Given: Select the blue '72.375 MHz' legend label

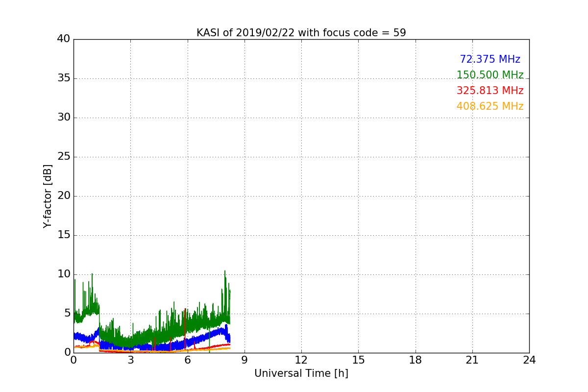Looking at the screenshot, I should (490, 59).
